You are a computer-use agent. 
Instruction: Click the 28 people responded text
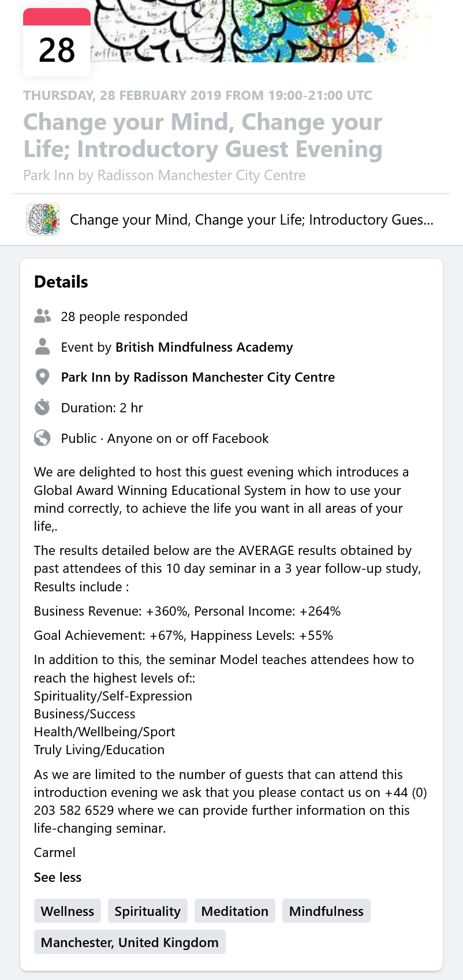tap(124, 316)
